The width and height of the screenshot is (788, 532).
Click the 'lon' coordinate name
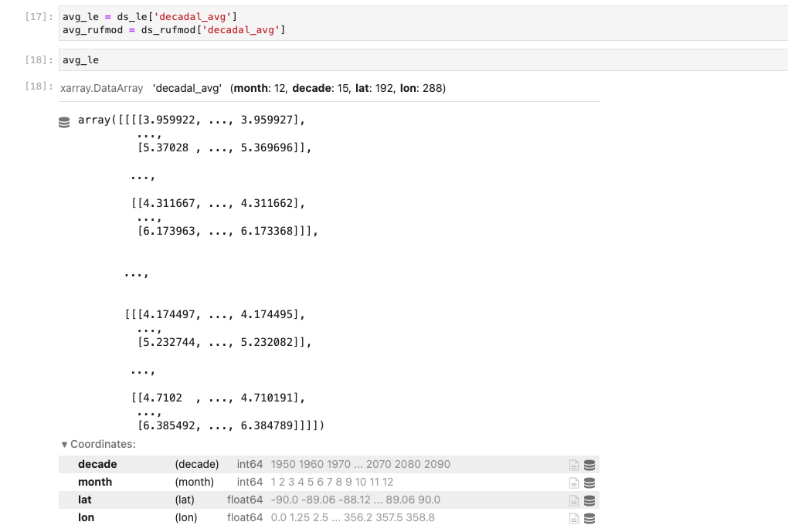pos(86,517)
